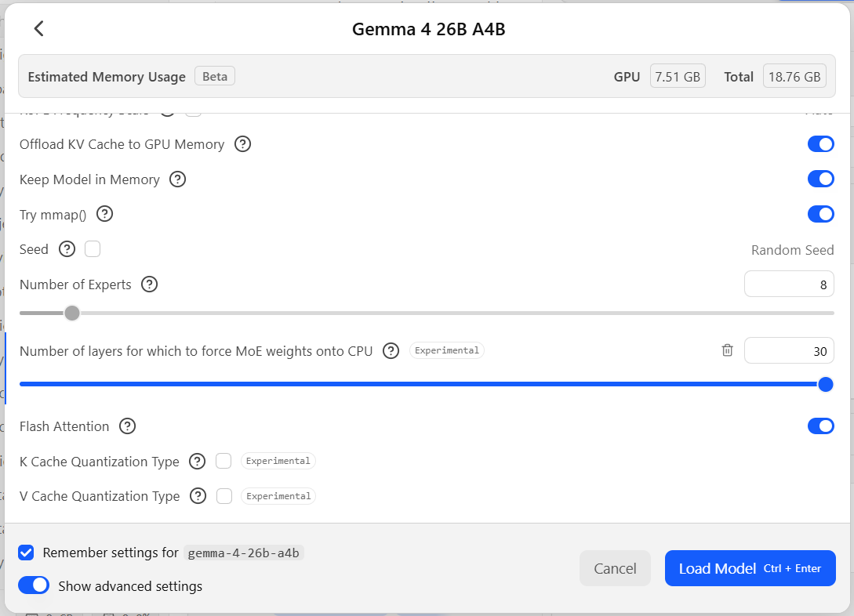Open help icon for Offload KV Cache
854x616 pixels.
(243, 144)
